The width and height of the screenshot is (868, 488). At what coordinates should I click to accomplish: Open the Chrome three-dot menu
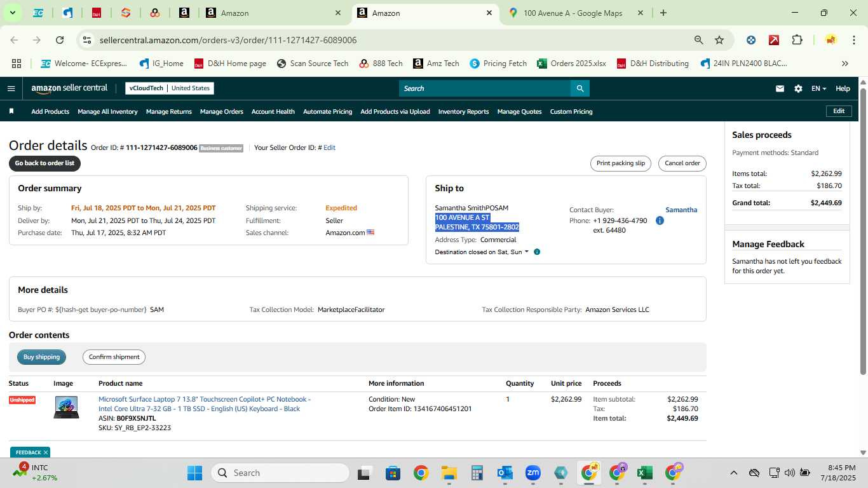click(x=853, y=40)
